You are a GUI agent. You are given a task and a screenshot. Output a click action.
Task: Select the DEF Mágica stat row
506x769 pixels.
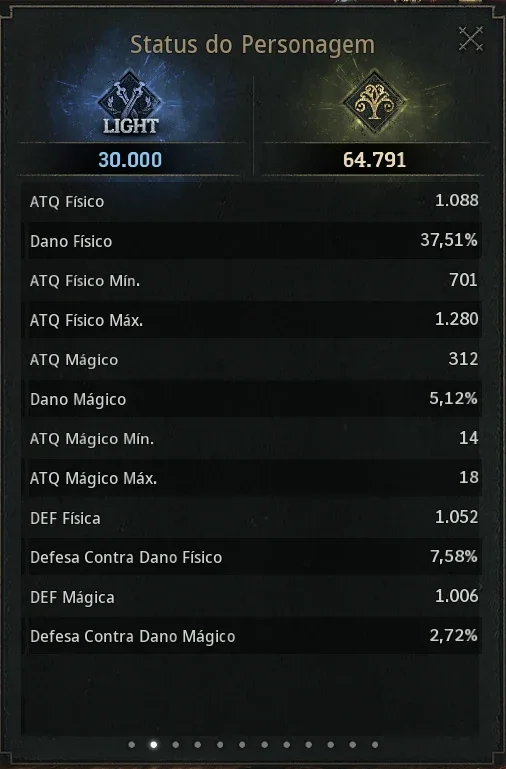(253, 596)
